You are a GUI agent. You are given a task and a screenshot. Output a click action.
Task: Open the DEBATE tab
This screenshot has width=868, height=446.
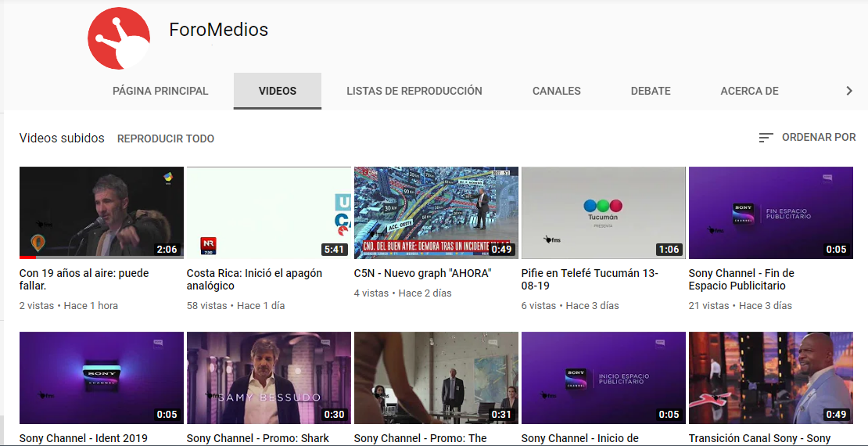point(651,91)
